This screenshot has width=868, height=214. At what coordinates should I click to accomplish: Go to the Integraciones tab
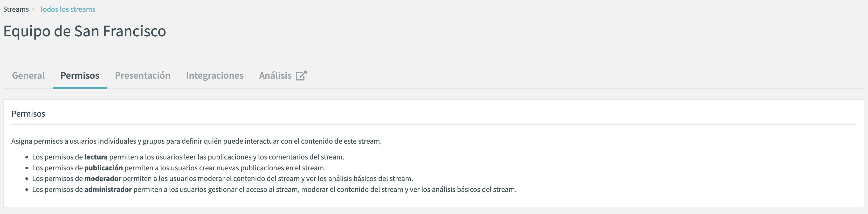click(215, 75)
